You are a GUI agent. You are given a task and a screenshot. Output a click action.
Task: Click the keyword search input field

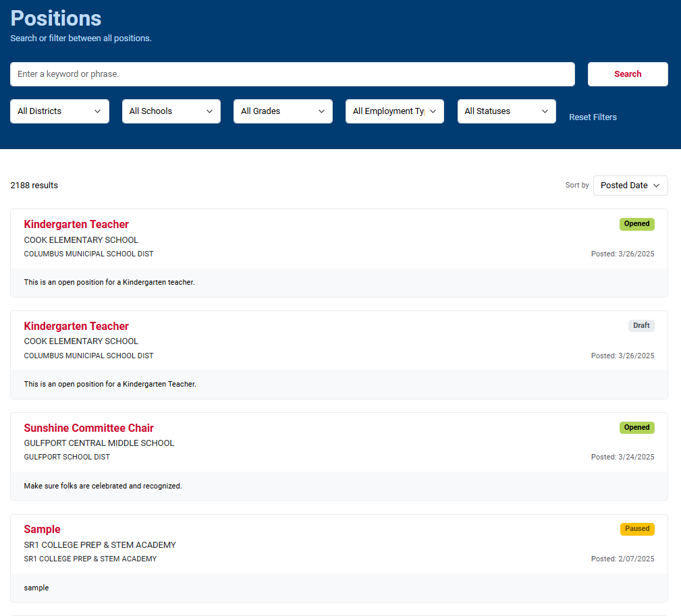[x=292, y=74]
